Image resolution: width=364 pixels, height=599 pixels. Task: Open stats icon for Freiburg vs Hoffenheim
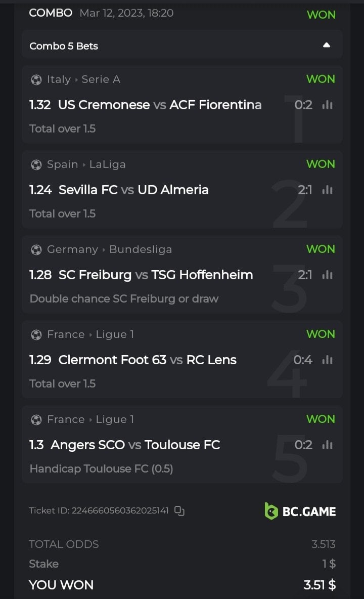coord(328,275)
